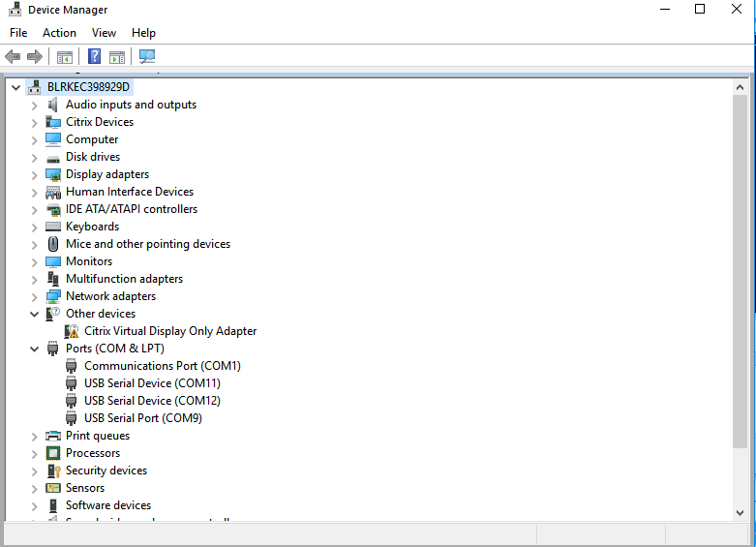The width and height of the screenshot is (756, 547).
Task: Click the Ports (COM & LPT) plug icon
Action: click(53, 349)
